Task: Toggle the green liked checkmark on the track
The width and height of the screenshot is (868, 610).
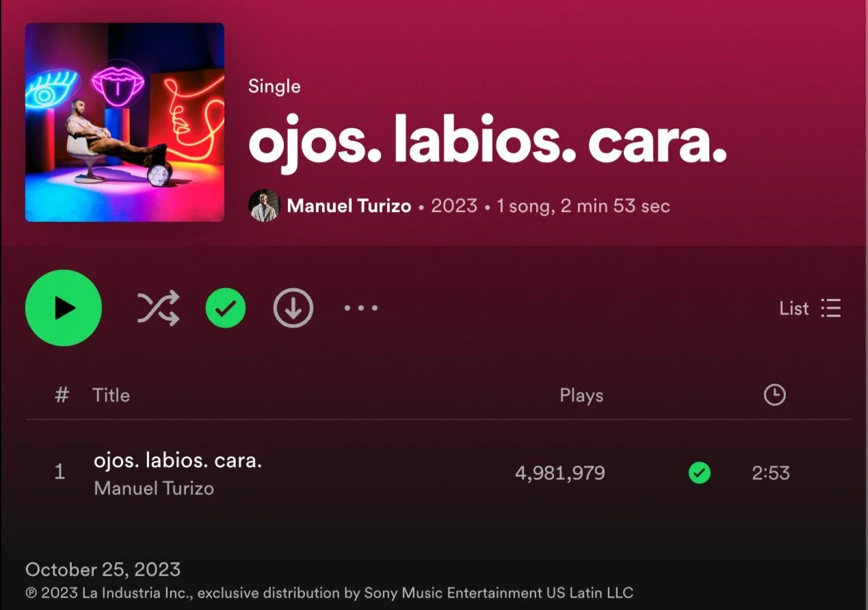Action: (699, 473)
